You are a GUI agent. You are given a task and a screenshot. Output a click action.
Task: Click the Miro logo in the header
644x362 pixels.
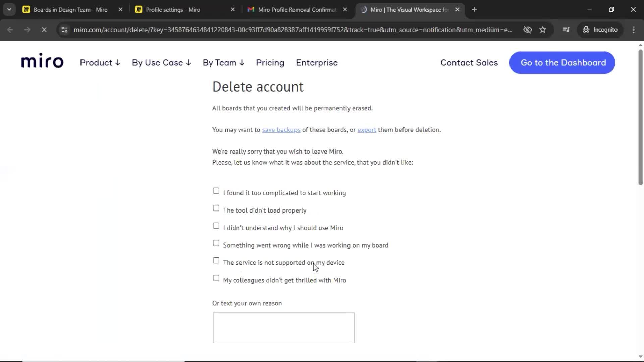click(42, 61)
